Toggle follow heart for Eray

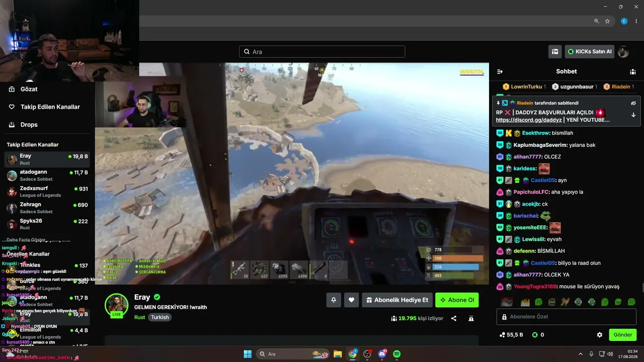pyautogui.click(x=352, y=300)
